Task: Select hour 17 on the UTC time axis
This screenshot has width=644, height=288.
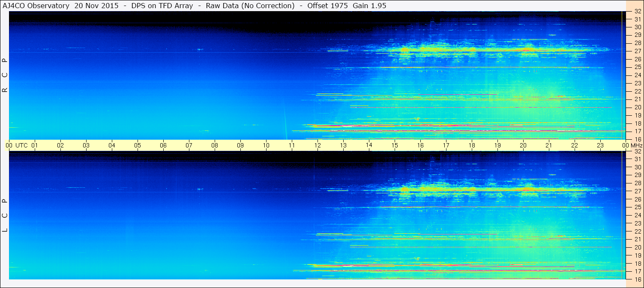Action: [x=446, y=145]
